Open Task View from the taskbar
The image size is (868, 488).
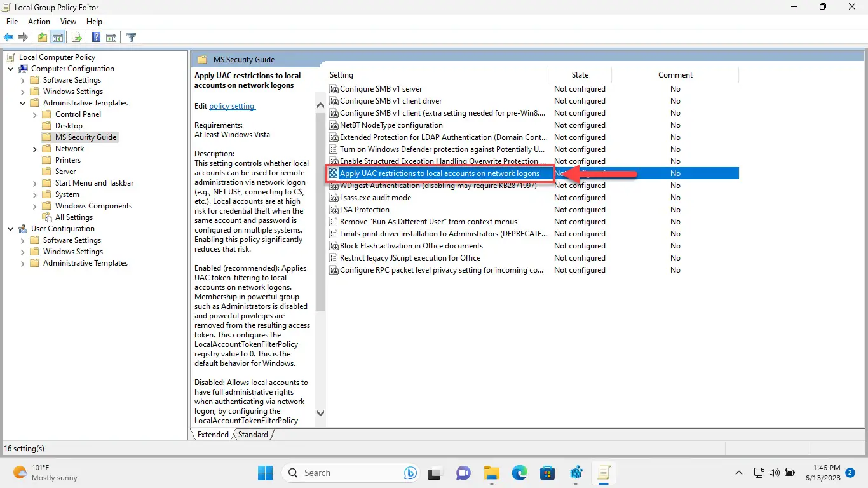tap(435, 473)
